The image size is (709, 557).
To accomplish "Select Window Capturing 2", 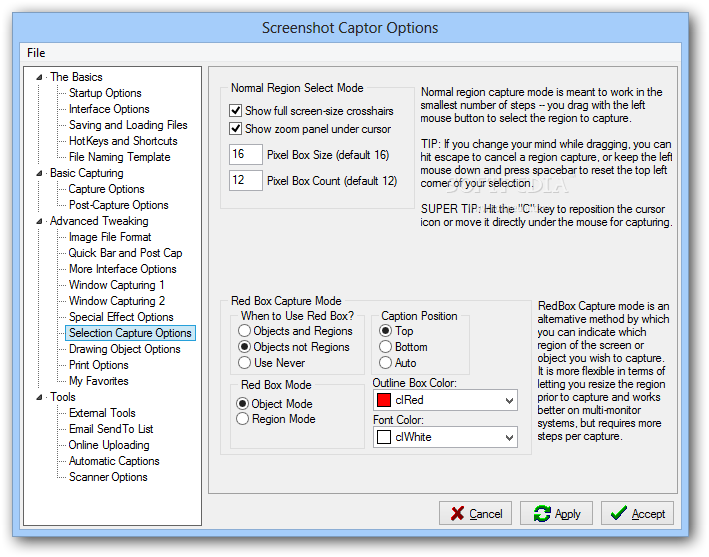I will pyautogui.click(x=117, y=301).
